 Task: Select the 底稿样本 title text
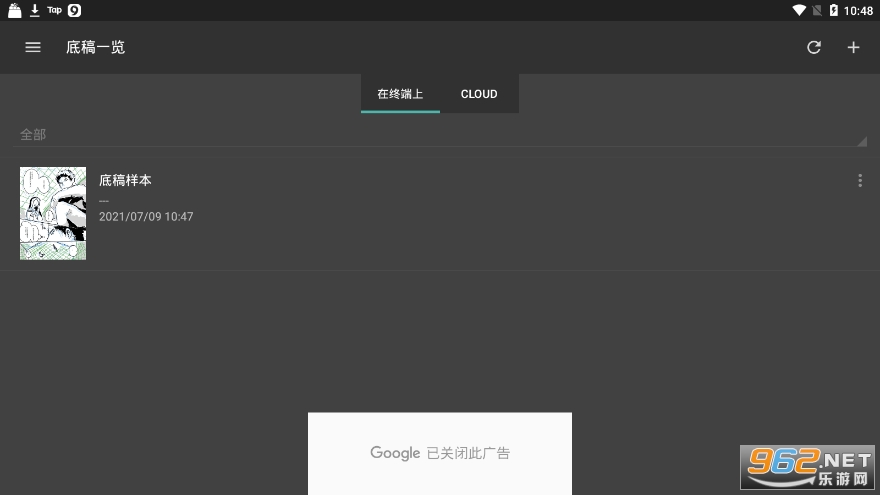[x=126, y=181]
